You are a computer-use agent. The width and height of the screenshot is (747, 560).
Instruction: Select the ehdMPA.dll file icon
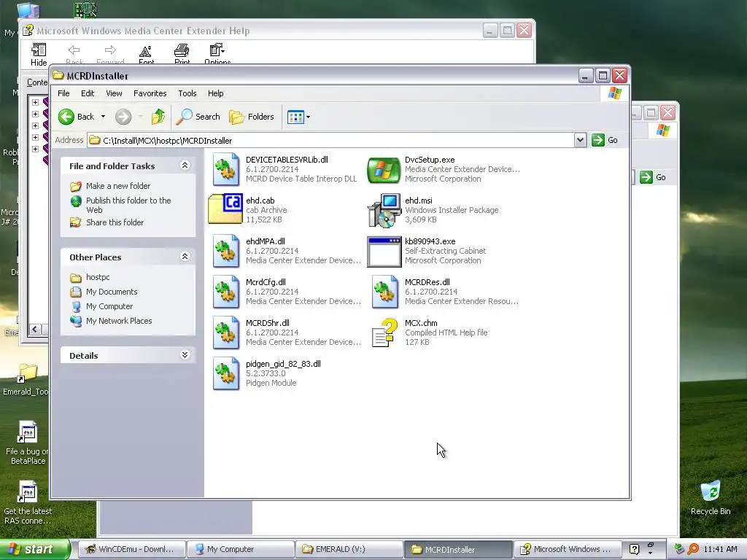226,251
